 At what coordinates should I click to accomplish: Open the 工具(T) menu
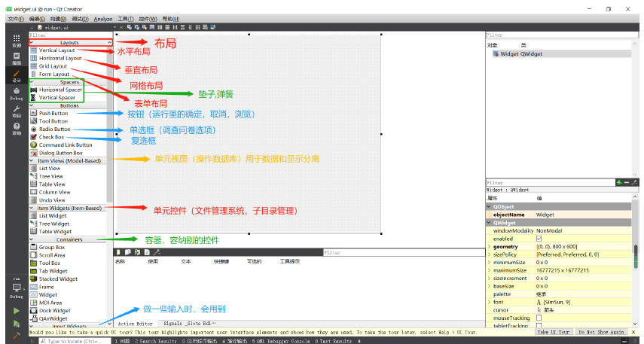point(126,19)
